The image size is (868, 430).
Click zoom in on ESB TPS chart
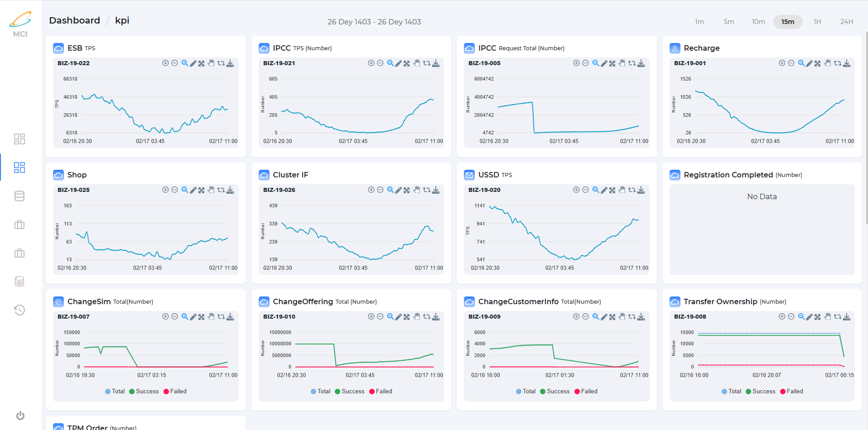[x=165, y=63]
